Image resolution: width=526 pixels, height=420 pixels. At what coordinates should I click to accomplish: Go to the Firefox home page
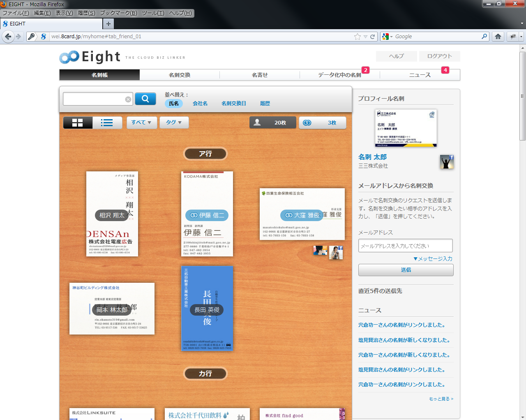point(498,37)
